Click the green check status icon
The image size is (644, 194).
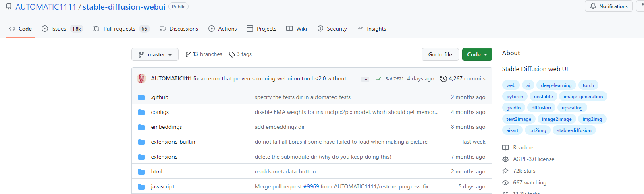tap(379, 79)
